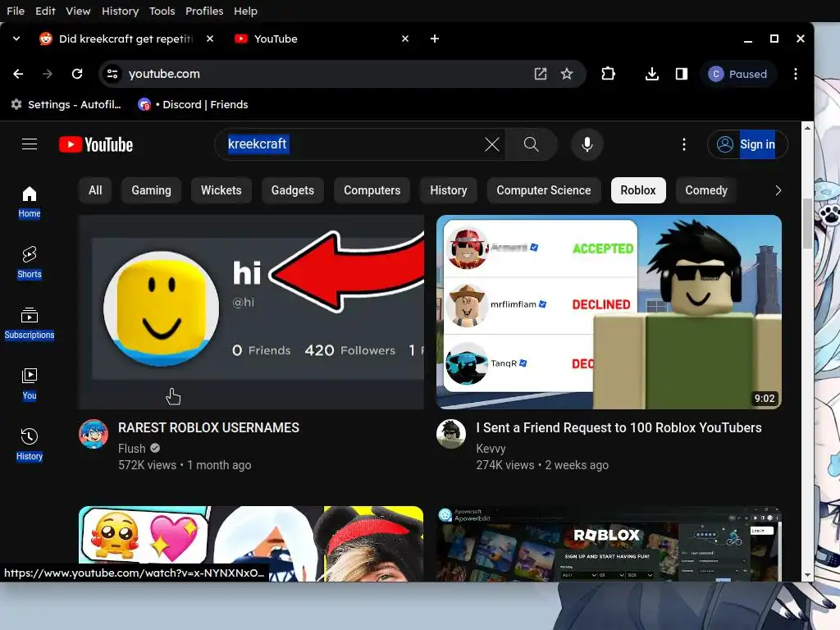Click the YouTube logo

click(96, 144)
